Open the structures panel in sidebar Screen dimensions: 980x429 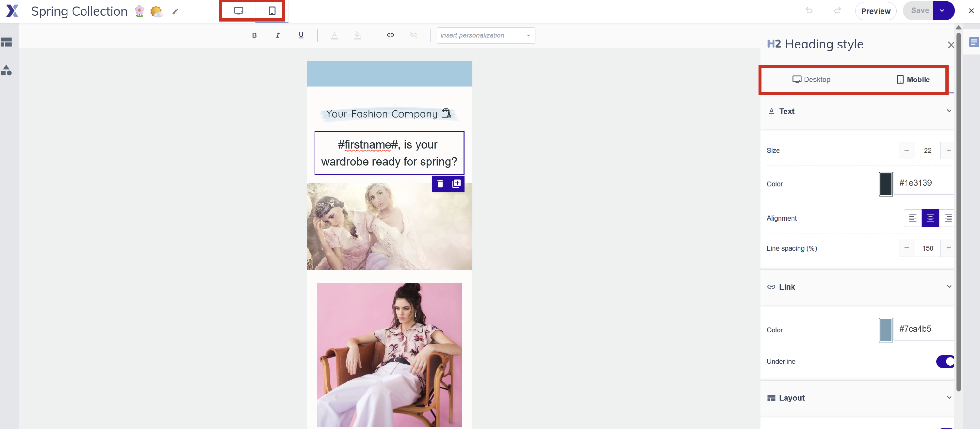coord(7,42)
